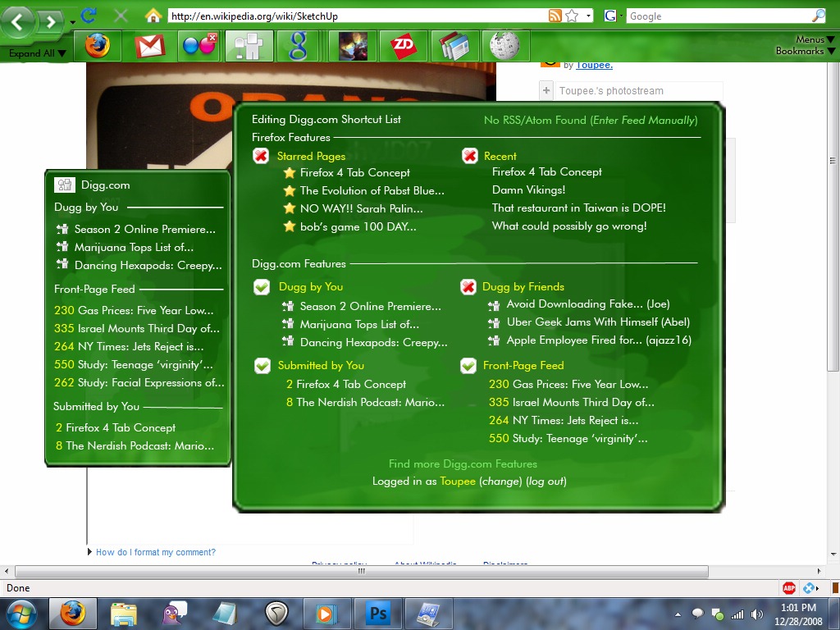The width and height of the screenshot is (840, 630).
Task: Open the Home page icon
Action: (x=153, y=16)
